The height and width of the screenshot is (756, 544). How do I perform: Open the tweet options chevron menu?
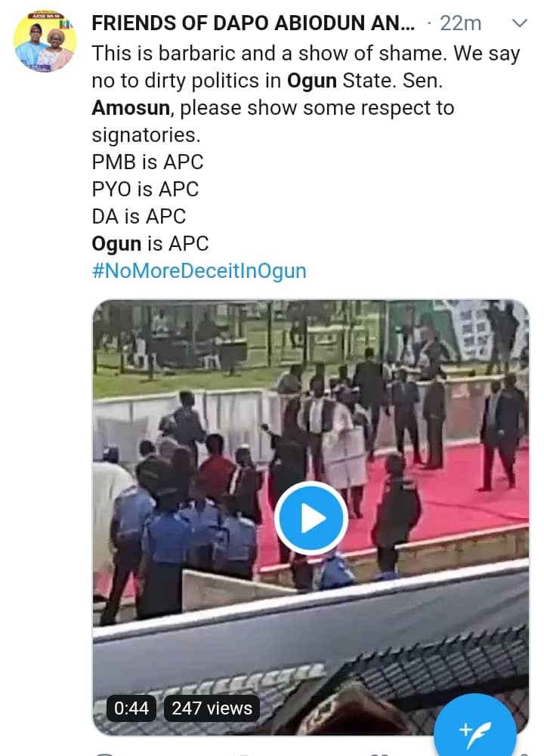(x=519, y=23)
